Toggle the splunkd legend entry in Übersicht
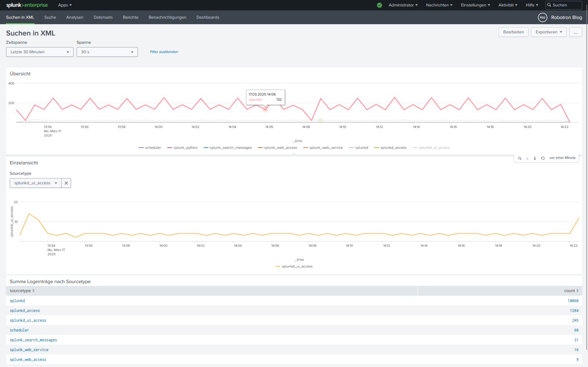Screen dimensions: 588x367 tap(358, 148)
